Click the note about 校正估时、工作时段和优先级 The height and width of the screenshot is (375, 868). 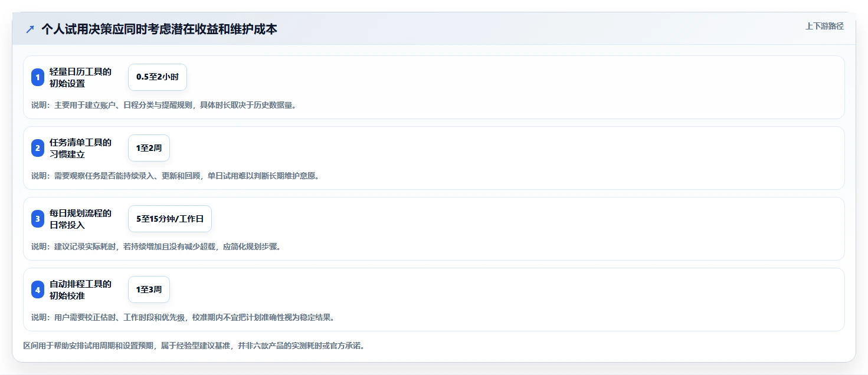click(183, 317)
